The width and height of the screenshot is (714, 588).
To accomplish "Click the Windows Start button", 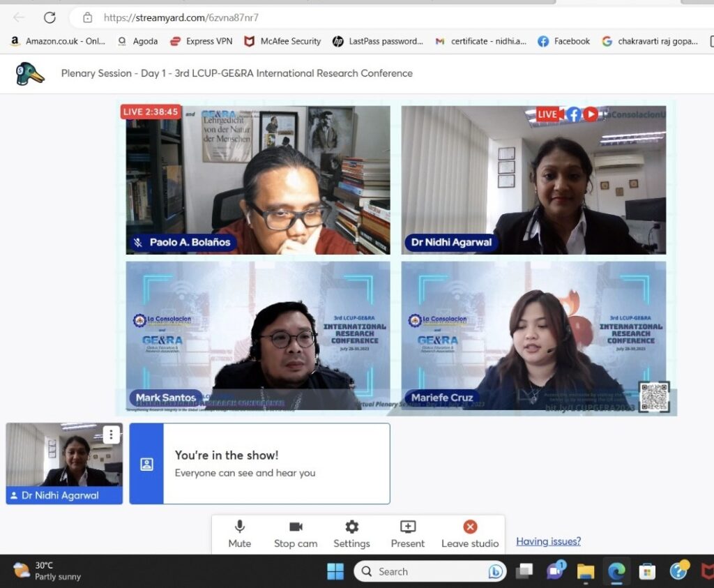I will click(x=335, y=571).
